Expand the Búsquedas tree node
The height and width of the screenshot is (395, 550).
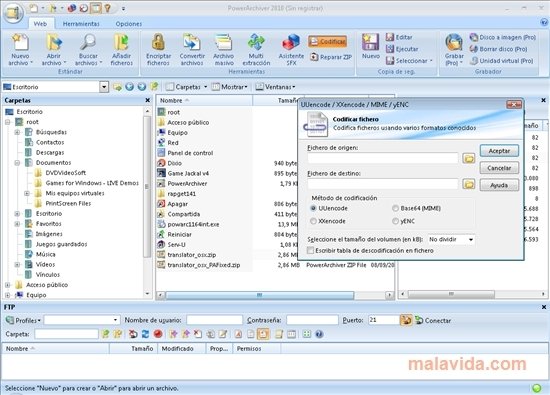pos(17,132)
